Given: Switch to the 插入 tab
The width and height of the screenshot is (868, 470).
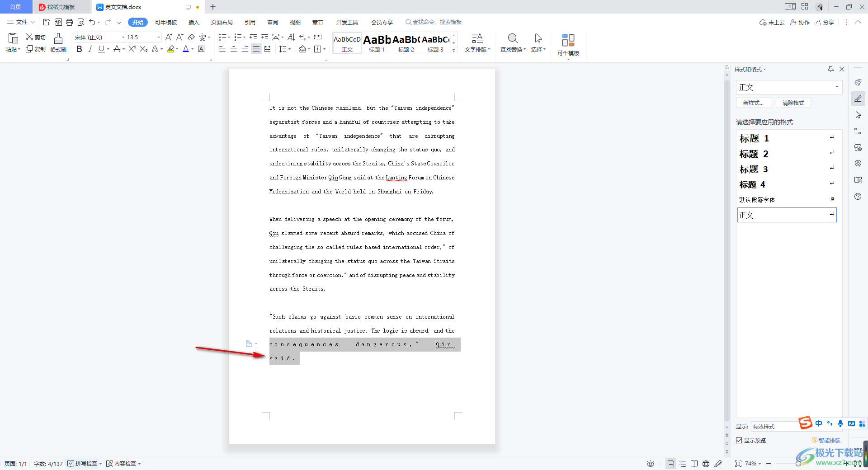Looking at the screenshot, I should (x=193, y=22).
